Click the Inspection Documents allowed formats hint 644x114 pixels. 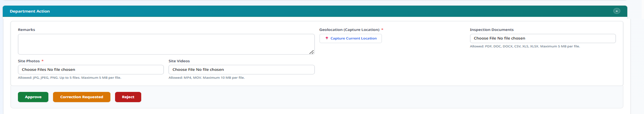pyautogui.click(x=525, y=46)
